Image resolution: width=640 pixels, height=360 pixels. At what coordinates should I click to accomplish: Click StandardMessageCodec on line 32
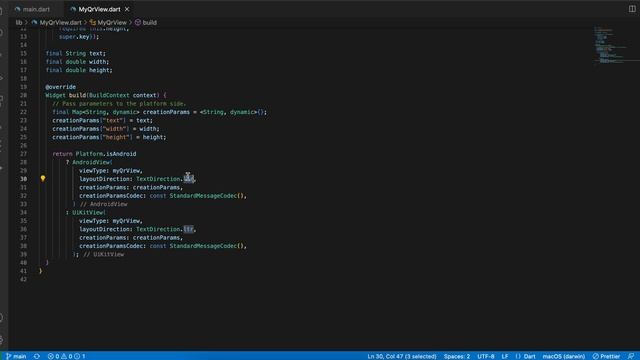(203, 196)
